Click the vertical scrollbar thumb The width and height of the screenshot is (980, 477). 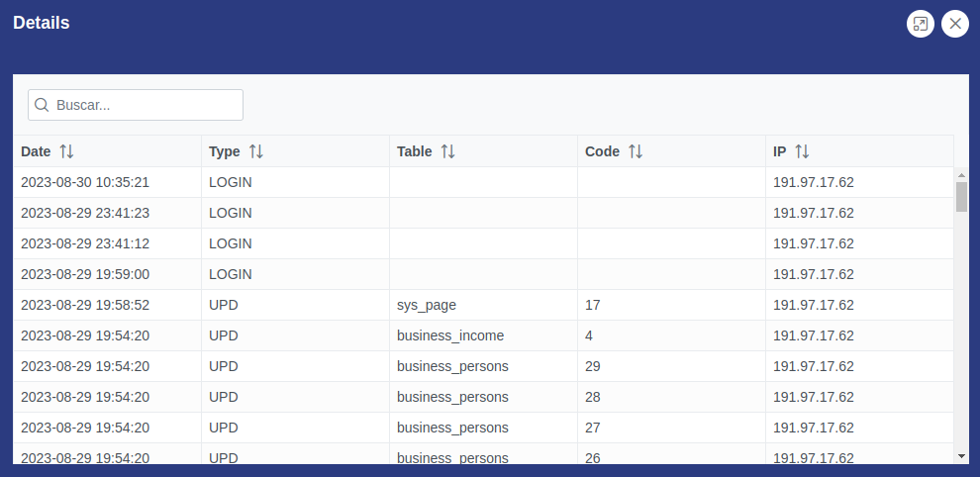(x=961, y=196)
